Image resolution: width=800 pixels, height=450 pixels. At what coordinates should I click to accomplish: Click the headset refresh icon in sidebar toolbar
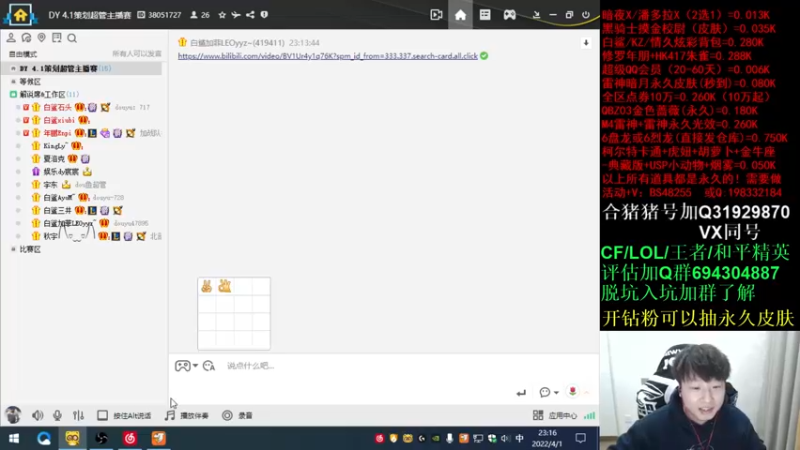pyautogui.click(x=26, y=38)
